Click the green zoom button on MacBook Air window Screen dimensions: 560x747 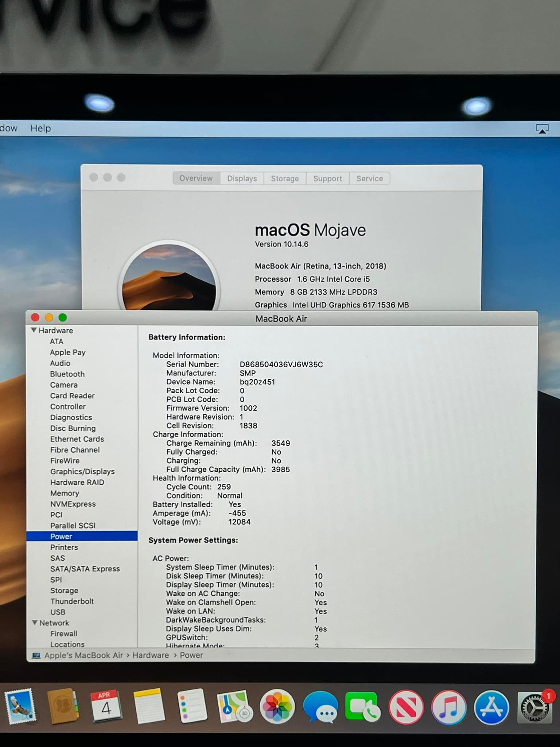click(63, 317)
